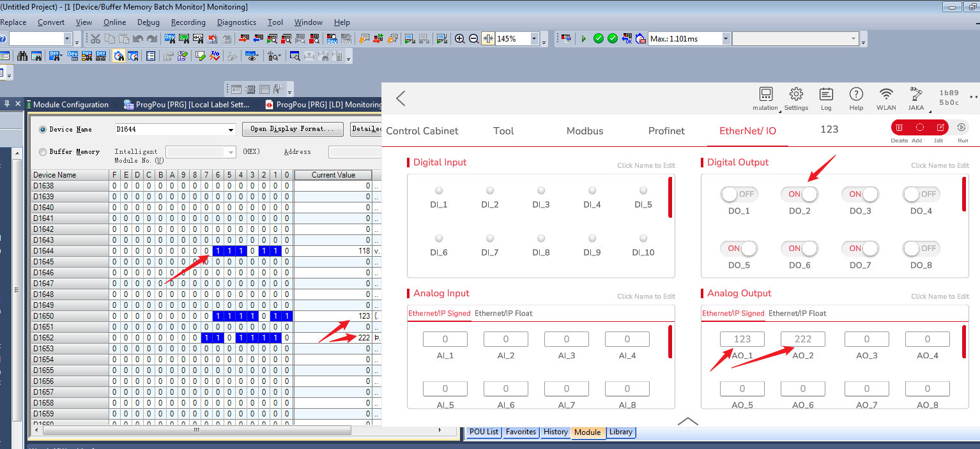The image size is (980, 449).
Task: Click the Edit pencil icon
Action: click(939, 128)
